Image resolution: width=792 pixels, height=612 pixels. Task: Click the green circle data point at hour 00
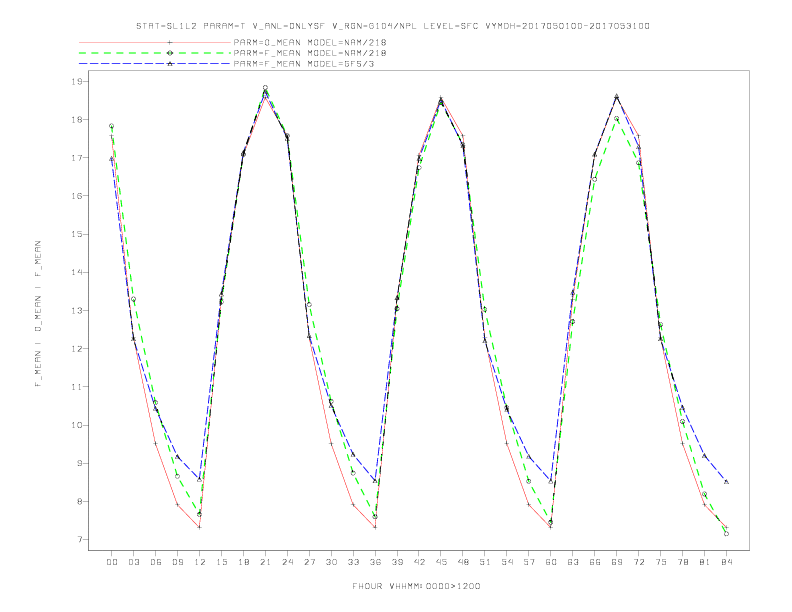tap(112, 126)
